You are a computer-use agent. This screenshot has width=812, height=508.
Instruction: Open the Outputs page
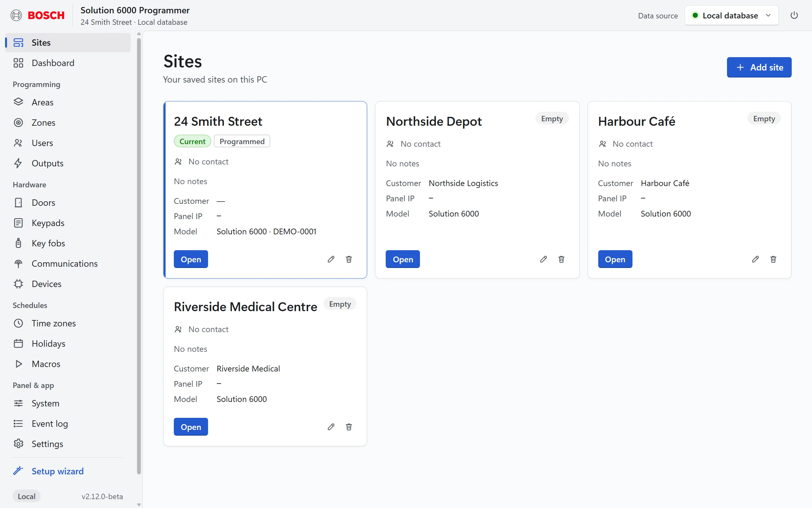[x=68, y=163]
